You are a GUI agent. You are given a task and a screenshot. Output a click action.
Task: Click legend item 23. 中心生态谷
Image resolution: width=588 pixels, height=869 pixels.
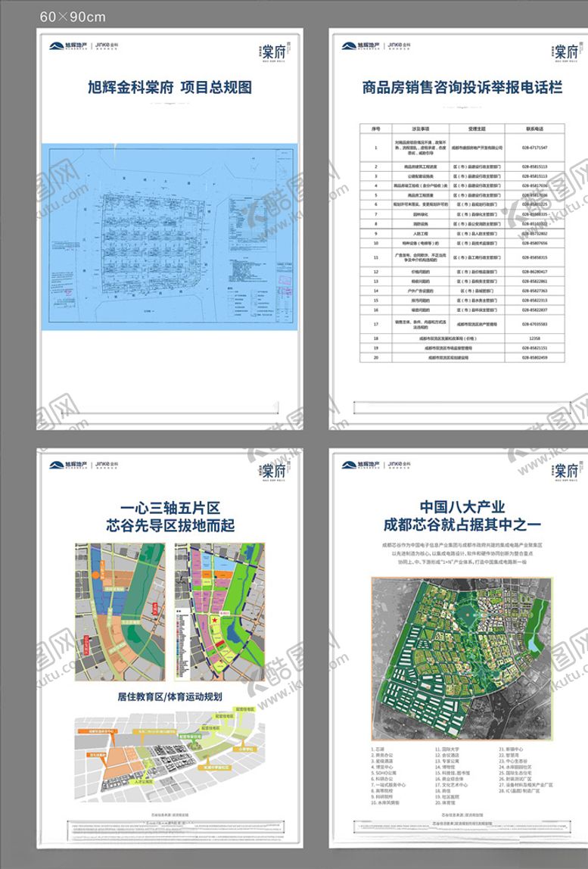(513, 761)
